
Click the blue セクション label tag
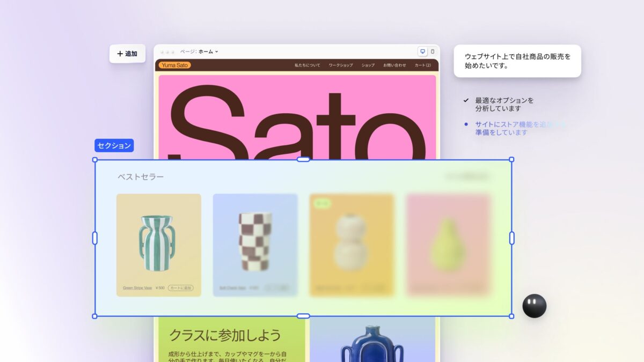point(114,145)
